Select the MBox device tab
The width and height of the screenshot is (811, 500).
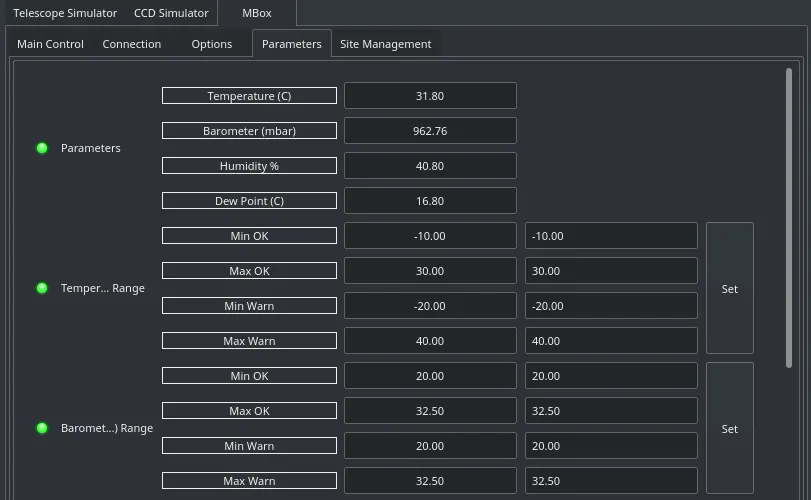pos(257,13)
